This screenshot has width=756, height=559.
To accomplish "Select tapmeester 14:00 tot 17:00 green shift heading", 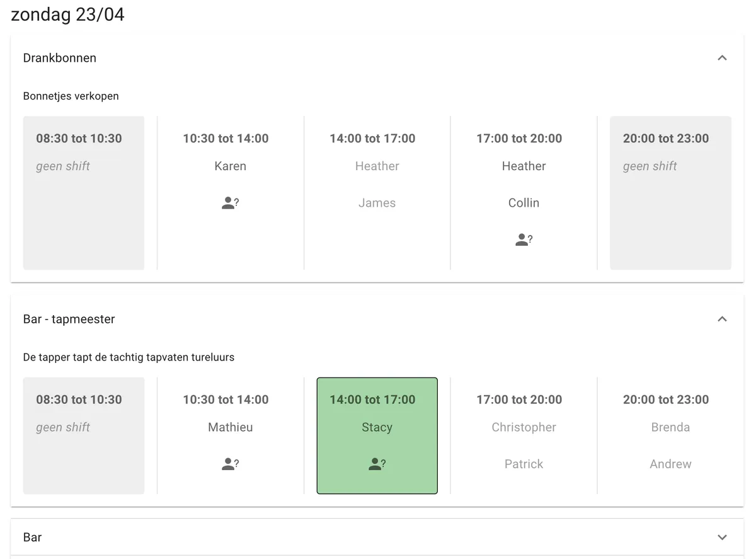I will (372, 400).
